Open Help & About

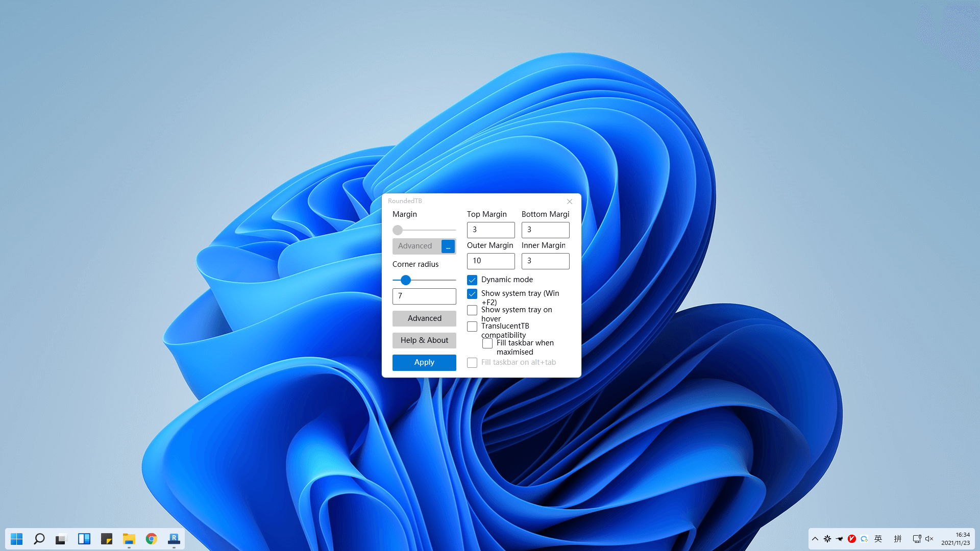[424, 340]
